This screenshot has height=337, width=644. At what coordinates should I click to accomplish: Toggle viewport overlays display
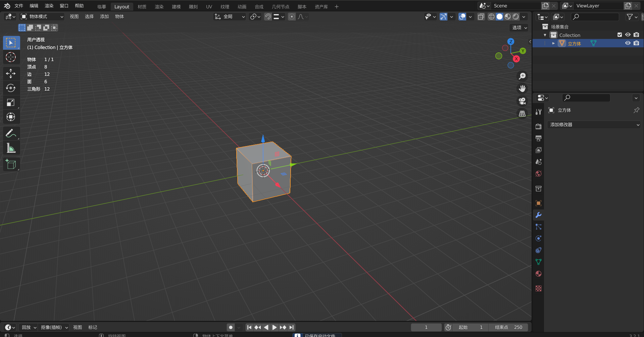click(x=462, y=16)
